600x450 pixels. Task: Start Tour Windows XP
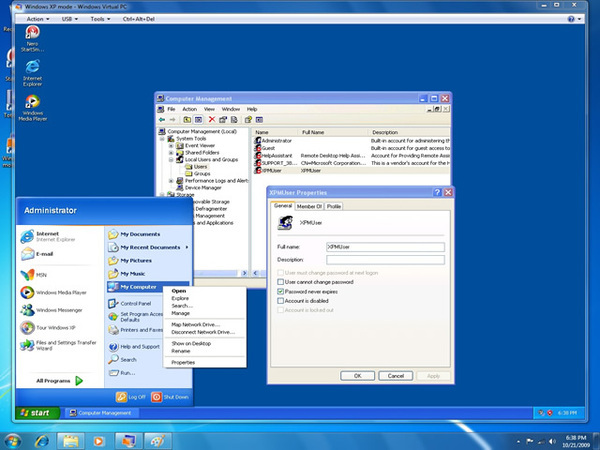(48, 328)
